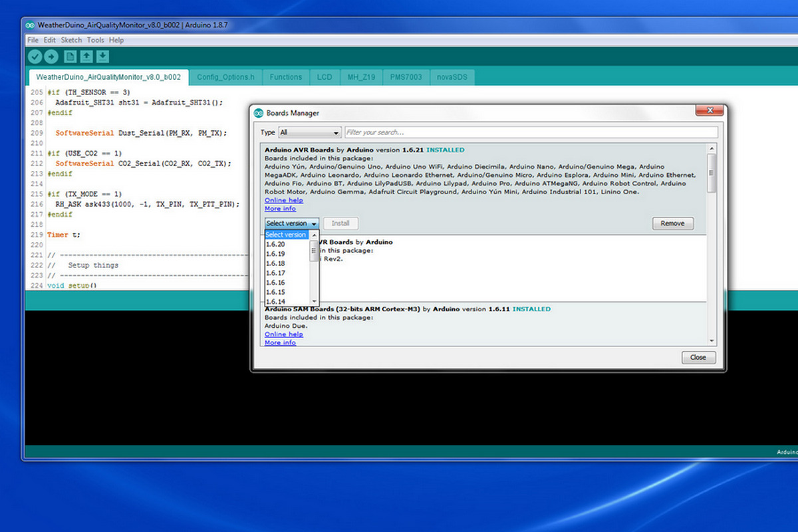Open the Edit menu
This screenshot has height=532, width=798.
tap(50, 40)
